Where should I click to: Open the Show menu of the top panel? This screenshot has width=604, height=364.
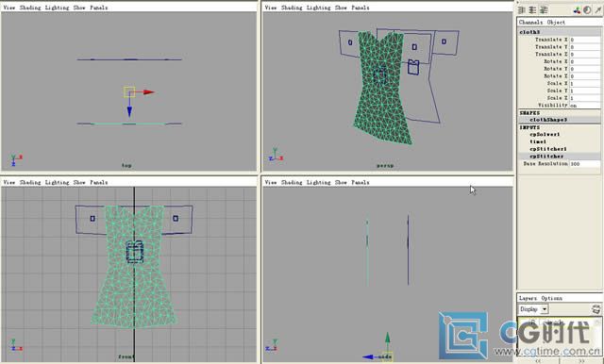pos(79,8)
